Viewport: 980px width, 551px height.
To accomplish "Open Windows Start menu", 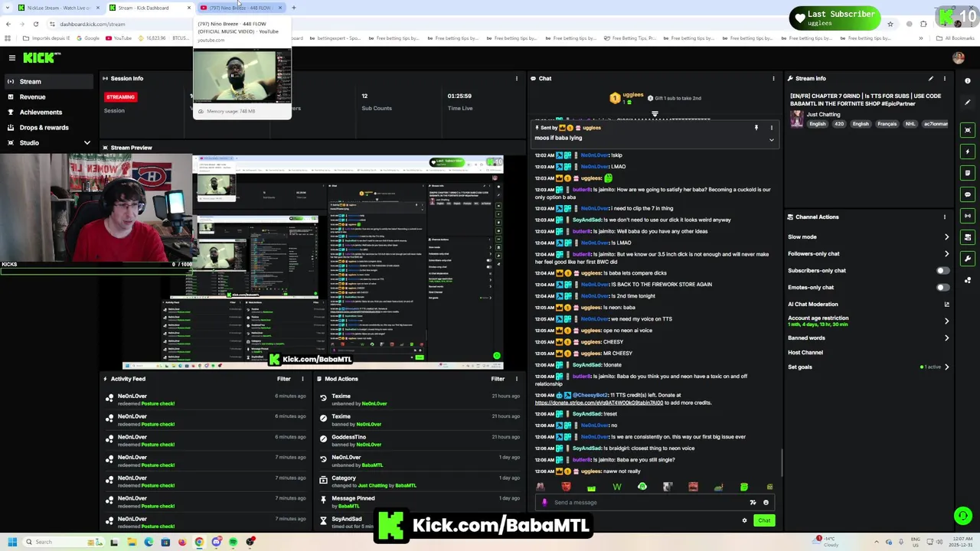I will click(12, 542).
